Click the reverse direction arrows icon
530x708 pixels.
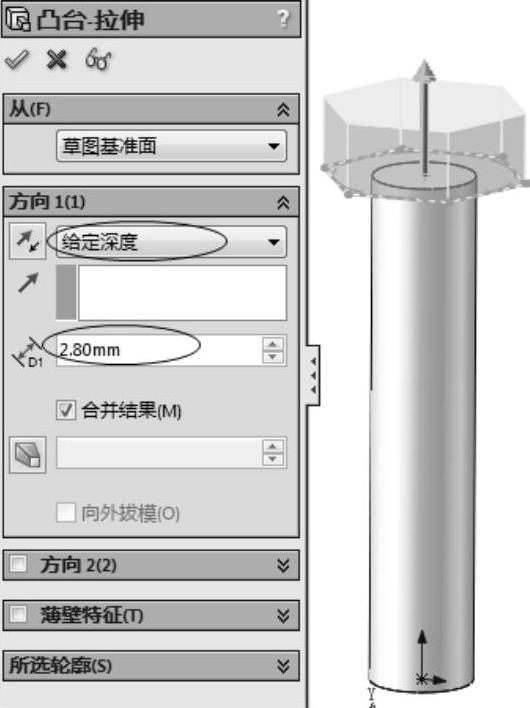point(28,241)
